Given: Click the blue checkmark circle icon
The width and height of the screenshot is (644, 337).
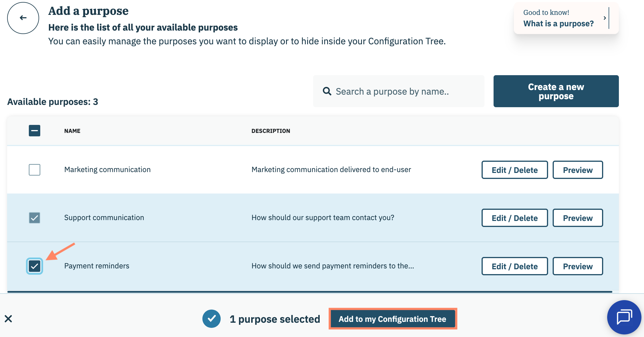Looking at the screenshot, I should click(212, 318).
